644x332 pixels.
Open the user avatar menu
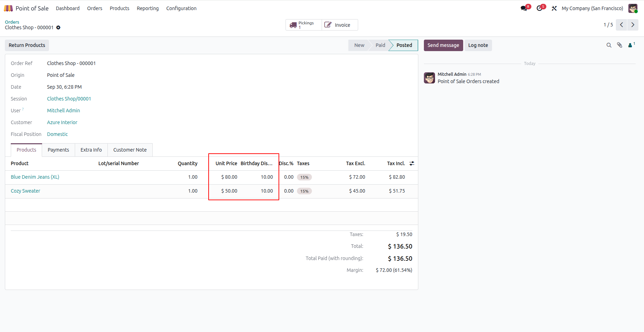[633, 8]
